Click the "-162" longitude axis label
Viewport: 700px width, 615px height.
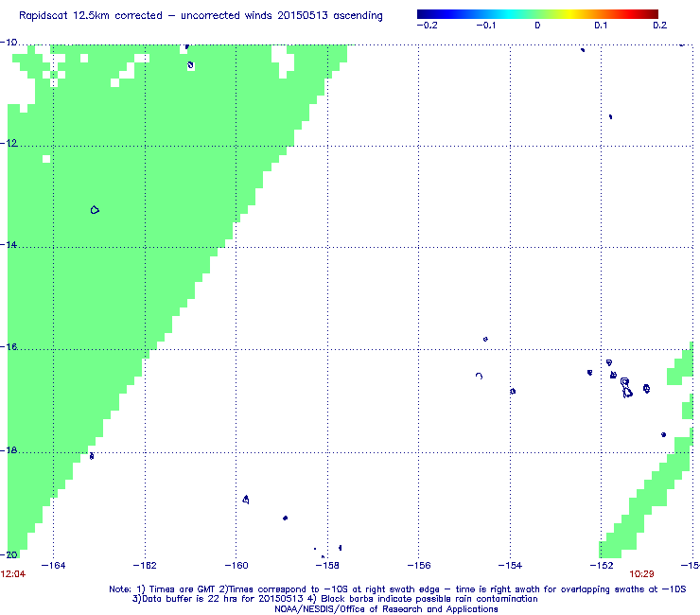[145, 566]
